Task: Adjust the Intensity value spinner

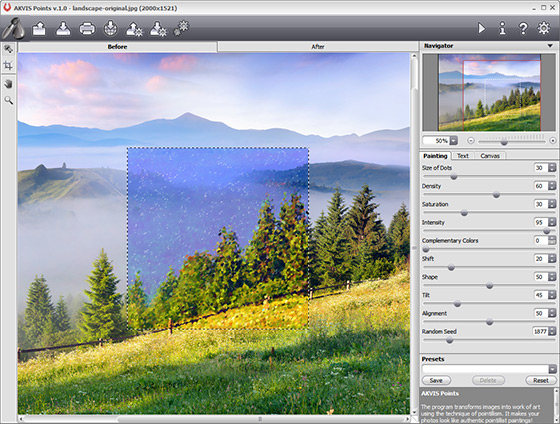Action: click(552, 222)
